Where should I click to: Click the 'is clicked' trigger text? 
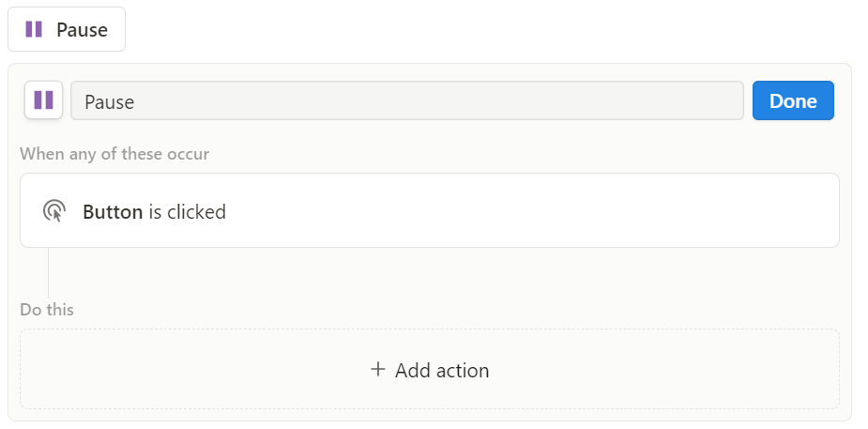(x=187, y=212)
